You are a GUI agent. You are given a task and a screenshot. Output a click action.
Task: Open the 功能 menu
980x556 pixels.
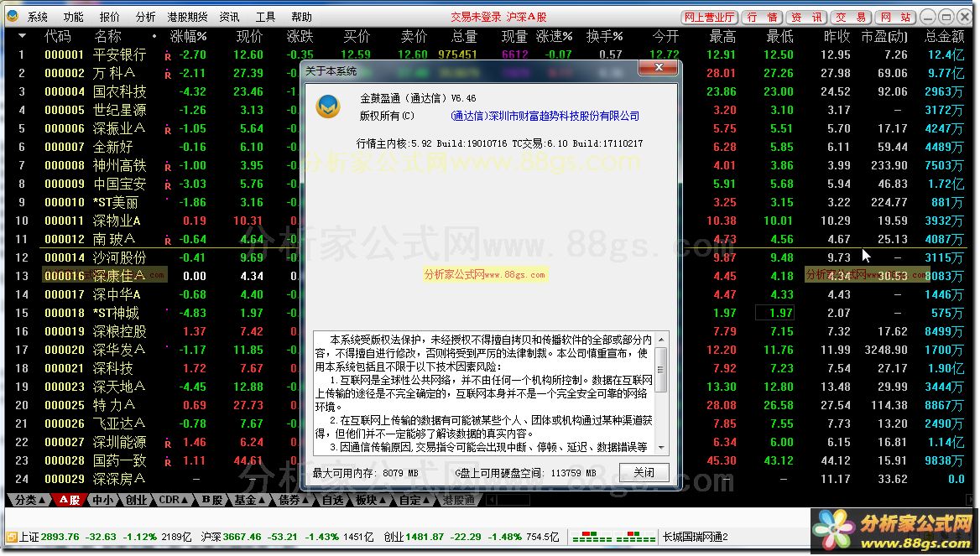point(73,17)
